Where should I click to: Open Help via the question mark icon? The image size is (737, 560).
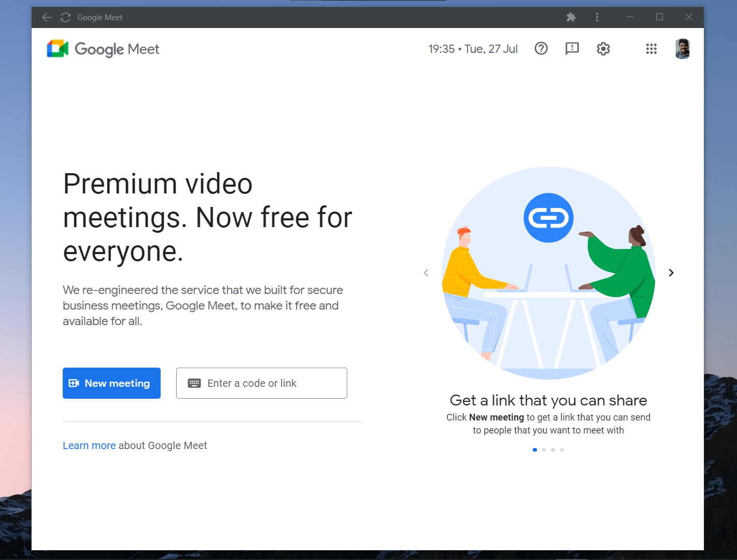pyautogui.click(x=541, y=49)
